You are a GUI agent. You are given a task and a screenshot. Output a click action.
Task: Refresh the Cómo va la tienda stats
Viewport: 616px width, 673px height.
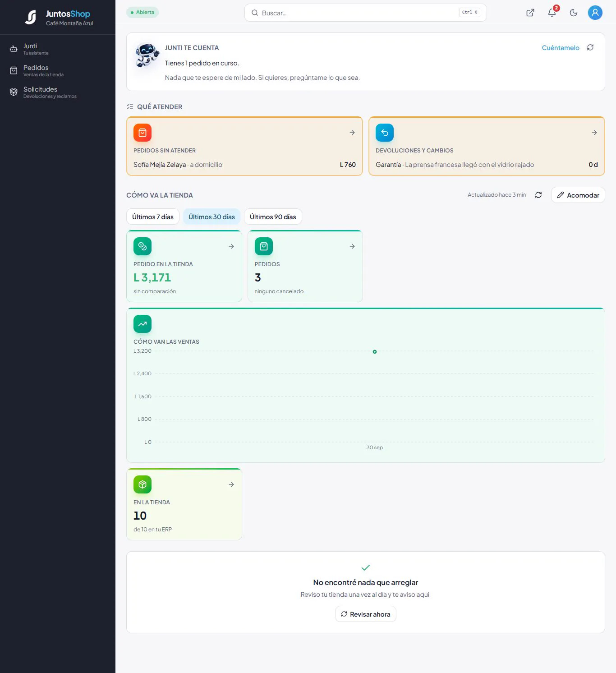pyautogui.click(x=538, y=195)
